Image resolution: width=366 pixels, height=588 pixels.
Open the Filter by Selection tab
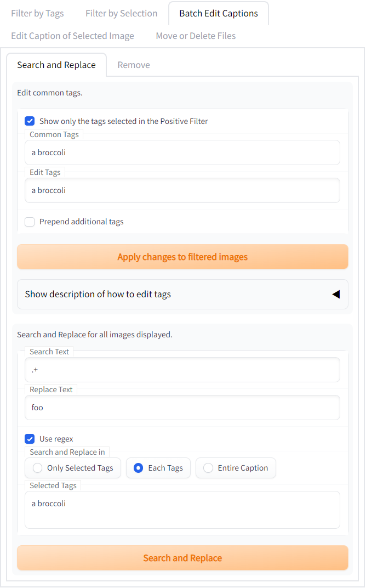click(x=121, y=13)
